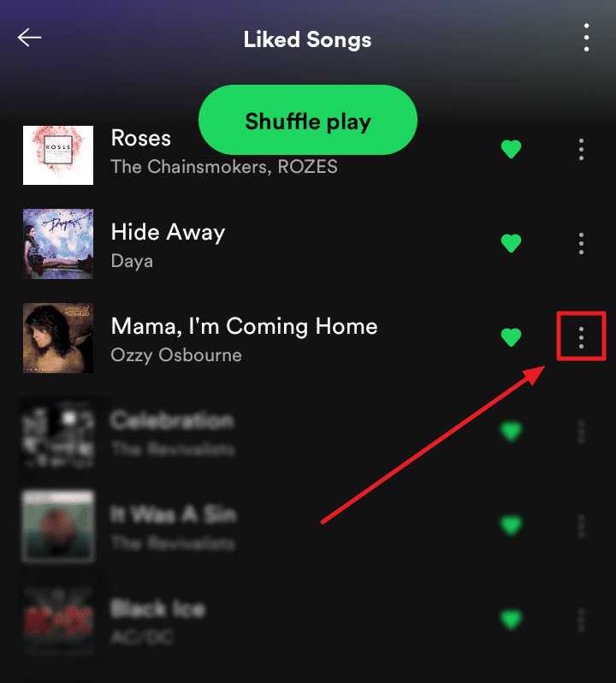Open more options for It Was A Sin
This screenshot has width=616, height=683.
pos(581,526)
